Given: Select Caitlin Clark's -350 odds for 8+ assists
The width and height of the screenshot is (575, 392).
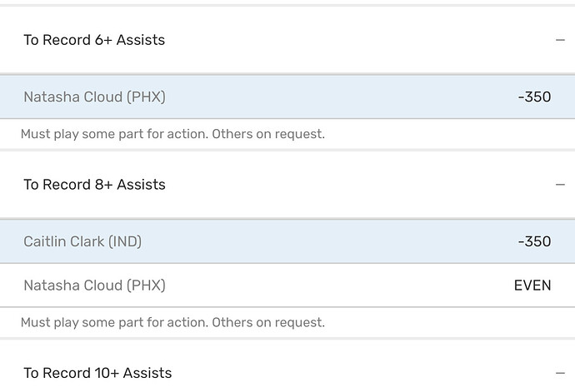Looking at the screenshot, I should tap(534, 241).
